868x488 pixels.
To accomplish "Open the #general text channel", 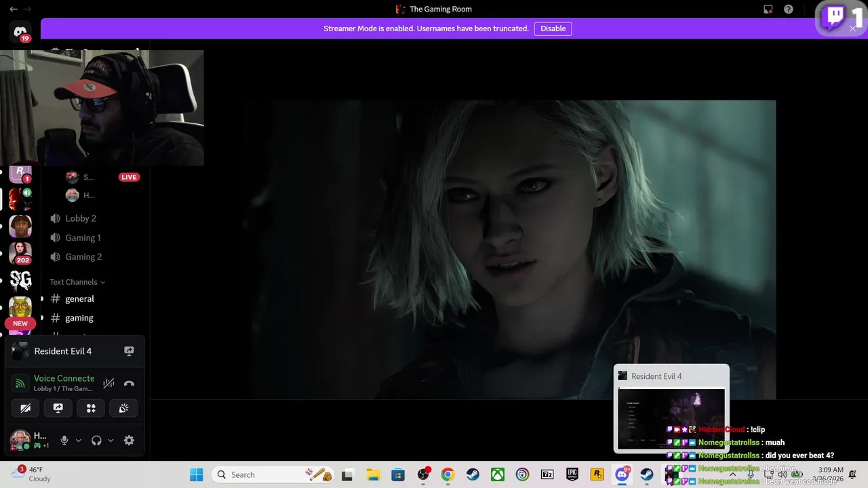I will point(79,299).
